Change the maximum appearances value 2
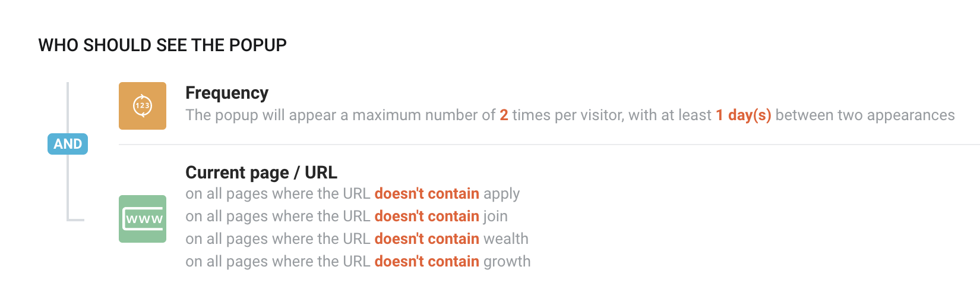Viewport: 980px width, 301px height. click(x=504, y=115)
